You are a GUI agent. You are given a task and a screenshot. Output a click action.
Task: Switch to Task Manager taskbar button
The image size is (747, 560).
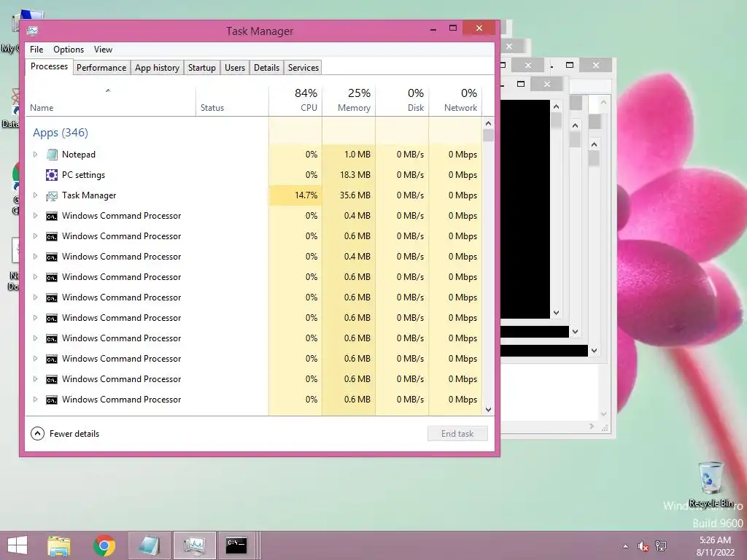[194, 545]
